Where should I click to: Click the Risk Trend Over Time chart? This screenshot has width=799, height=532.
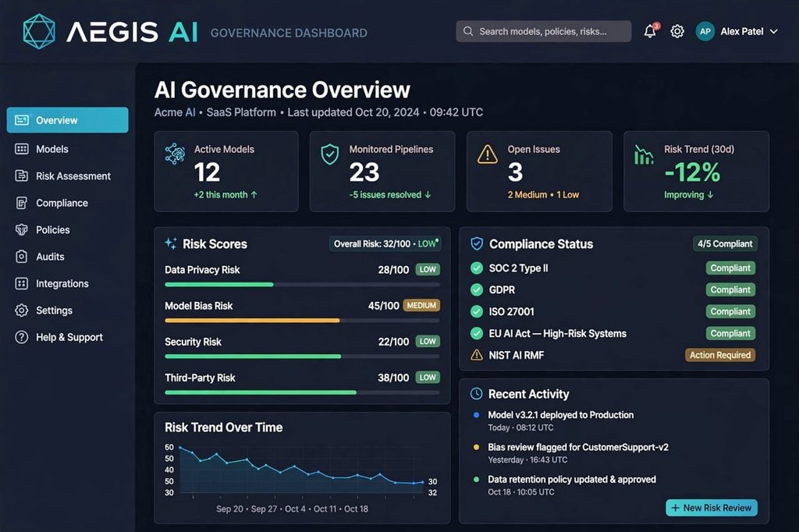[x=302, y=471]
